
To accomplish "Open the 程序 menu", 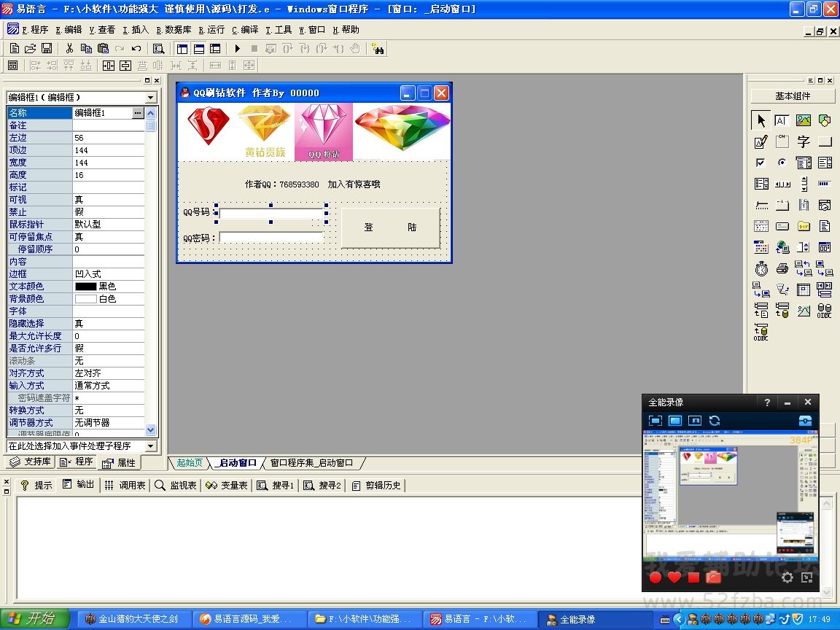I will coord(35,29).
